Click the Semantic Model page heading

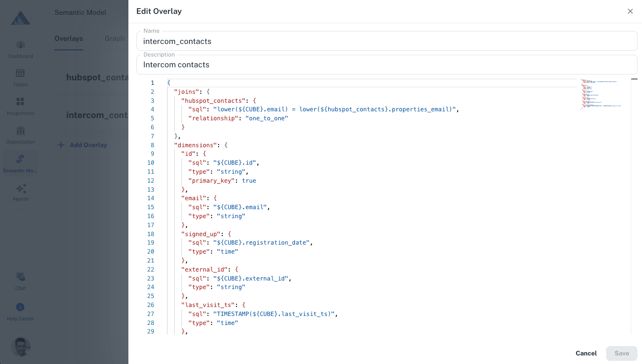80,13
